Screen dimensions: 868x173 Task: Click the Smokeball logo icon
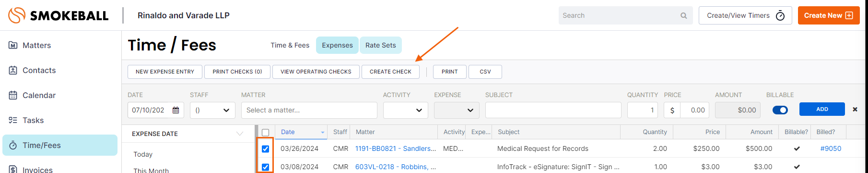[17, 15]
